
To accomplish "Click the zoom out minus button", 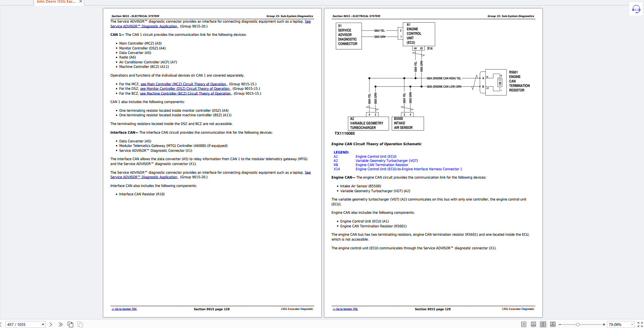I will [x=560, y=325].
